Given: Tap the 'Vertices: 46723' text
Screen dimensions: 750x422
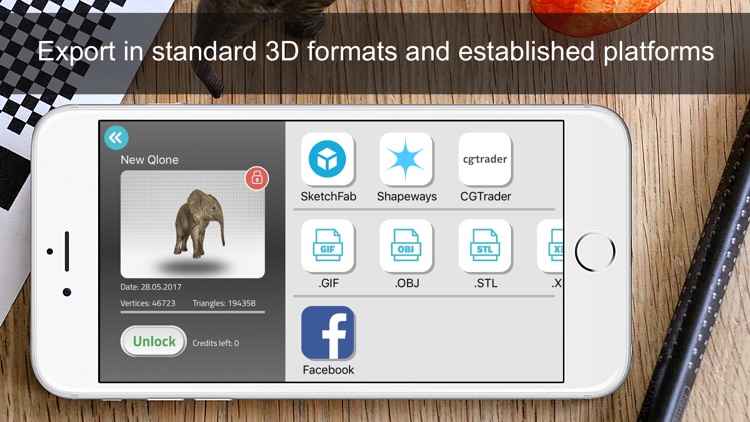Looking at the screenshot, I should click(x=148, y=303).
